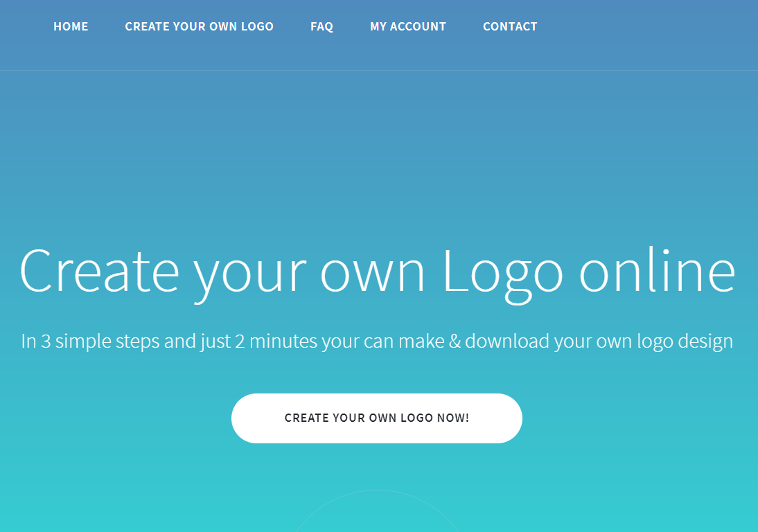Image resolution: width=758 pixels, height=532 pixels.
Task: Click the word 'online' in the large heading
Action: tap(658, 269)
